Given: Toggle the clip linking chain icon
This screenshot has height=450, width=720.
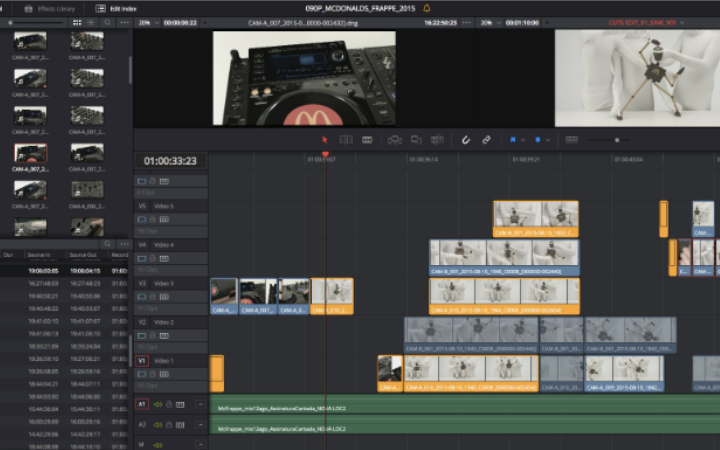Looking at the screenshot, I should (487, 140).
